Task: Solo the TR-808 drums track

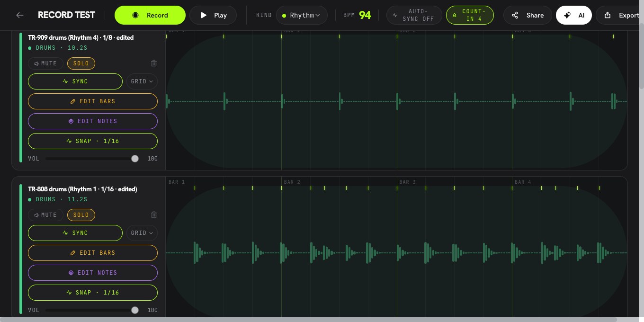Action: 81,215
